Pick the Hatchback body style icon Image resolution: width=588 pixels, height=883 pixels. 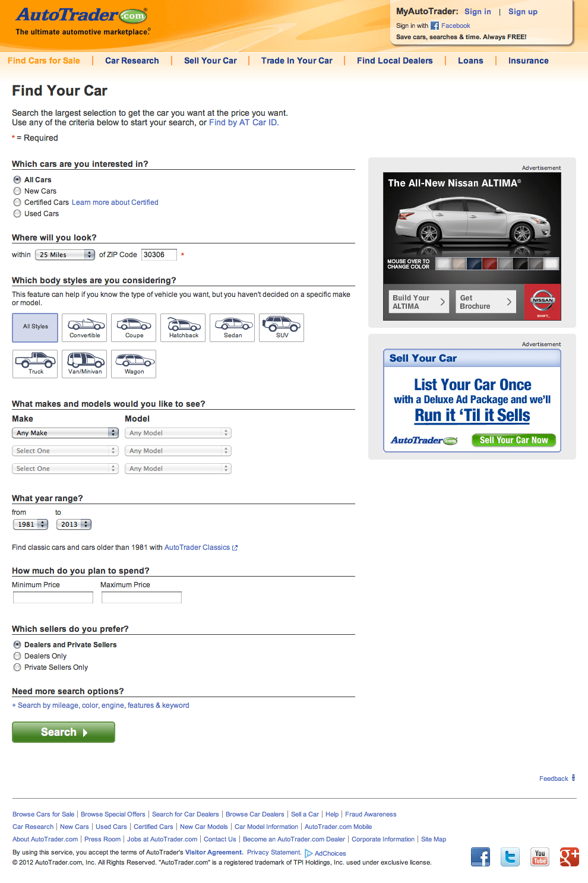(x=183, y=328)
